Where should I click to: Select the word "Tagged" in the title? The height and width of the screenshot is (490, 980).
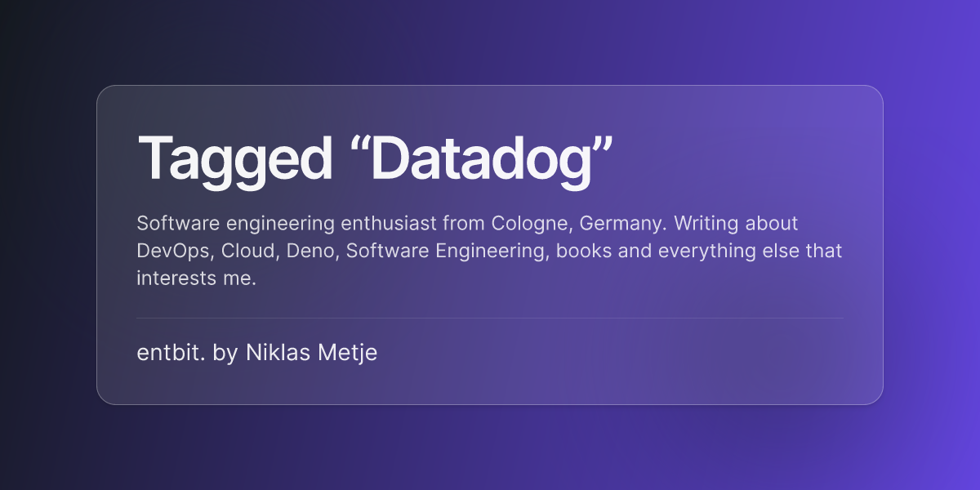point(235,162)
